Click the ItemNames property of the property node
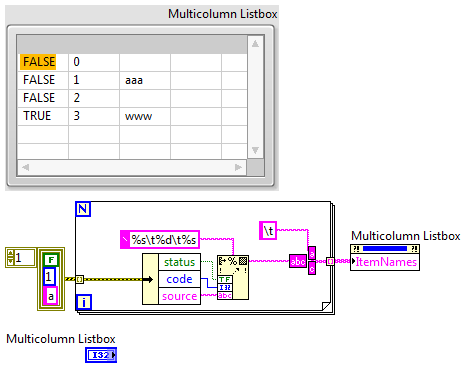Viewport: 467px width, 368px height. tap(385, 262)
